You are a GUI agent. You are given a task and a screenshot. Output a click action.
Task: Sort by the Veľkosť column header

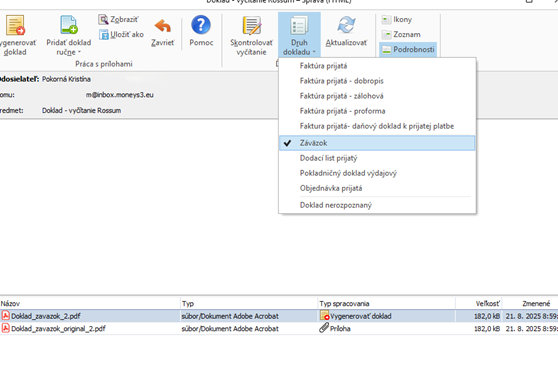click(x=479, y=303)
